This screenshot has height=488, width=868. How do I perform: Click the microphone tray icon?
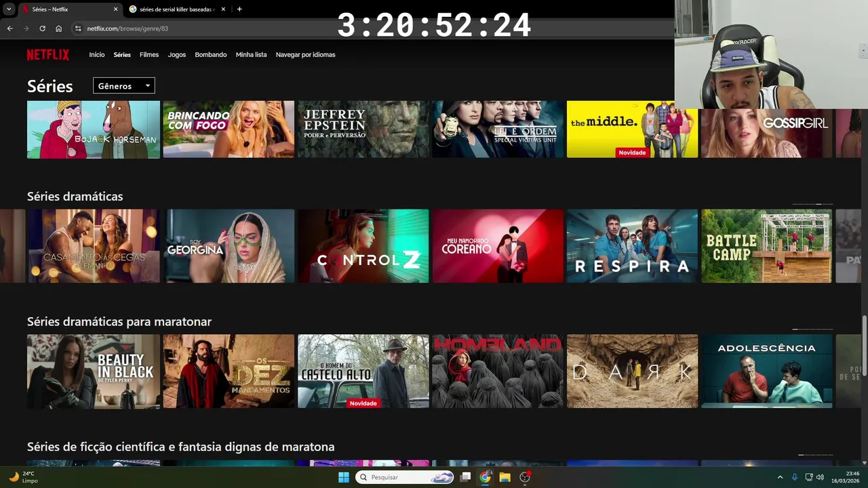pyautogui.click(x=795, y=477)
